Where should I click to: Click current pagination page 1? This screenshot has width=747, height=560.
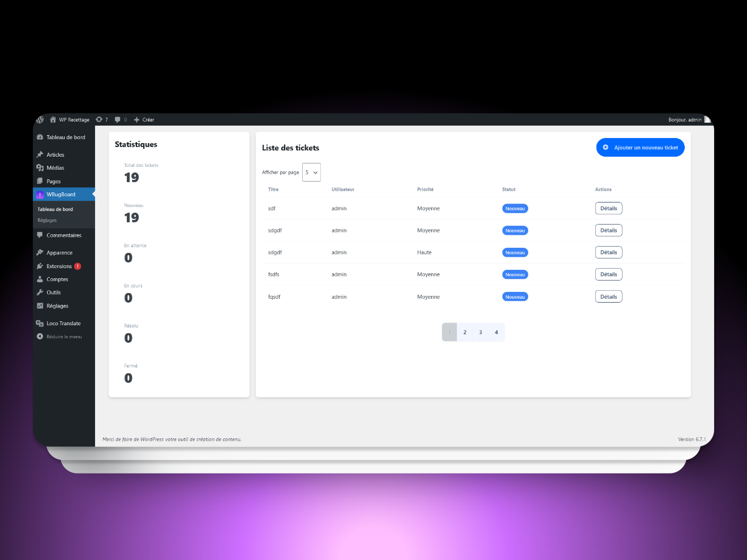(x=449, y=333)
